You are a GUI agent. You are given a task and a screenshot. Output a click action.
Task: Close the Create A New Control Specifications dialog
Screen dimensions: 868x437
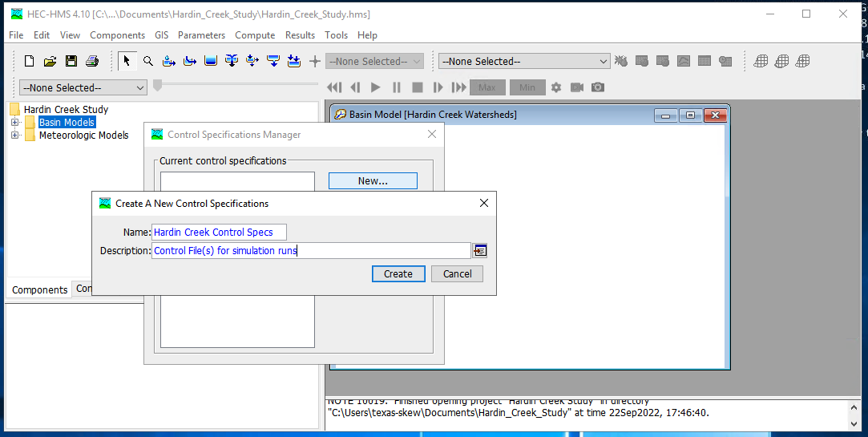click(484, 204)
